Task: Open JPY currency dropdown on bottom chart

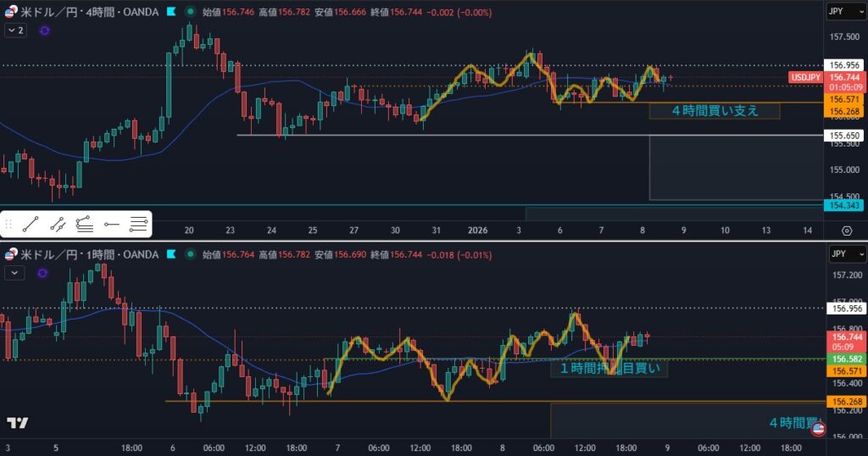Action: coord(845,254)
